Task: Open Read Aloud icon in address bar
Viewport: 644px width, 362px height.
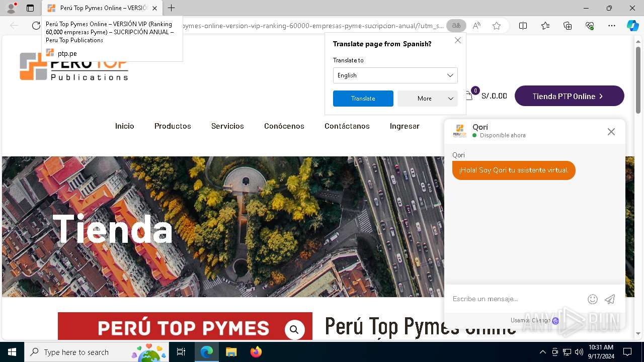Action: click(476, 26)
